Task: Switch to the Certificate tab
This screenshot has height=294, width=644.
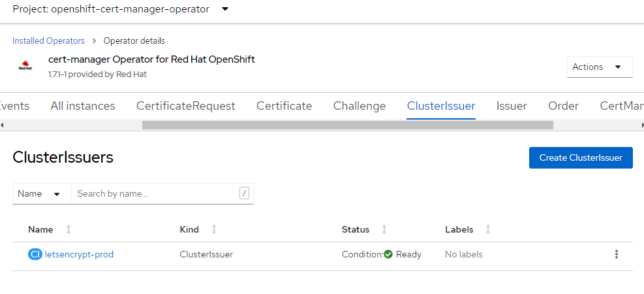Action: coord(284,106)
